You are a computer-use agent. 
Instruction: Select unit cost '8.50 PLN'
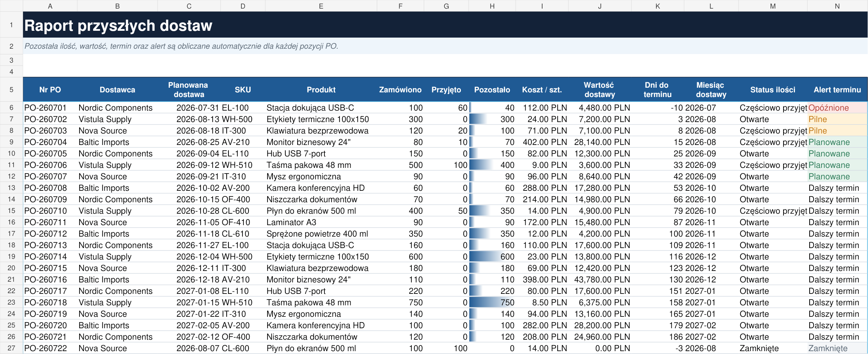click(542, 302)
